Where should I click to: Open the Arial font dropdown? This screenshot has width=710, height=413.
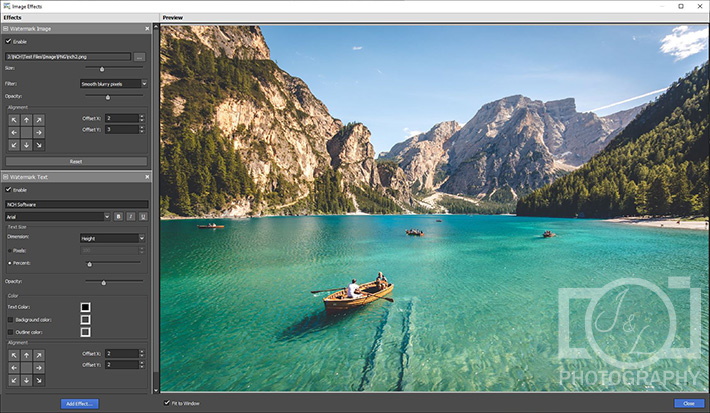click(57, 216)
